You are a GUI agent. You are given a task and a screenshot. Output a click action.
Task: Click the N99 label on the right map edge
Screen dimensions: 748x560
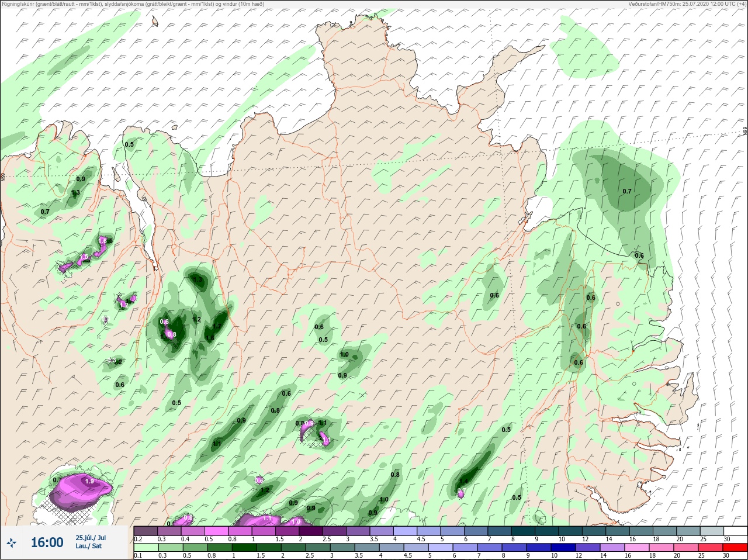tap(745, 132)
